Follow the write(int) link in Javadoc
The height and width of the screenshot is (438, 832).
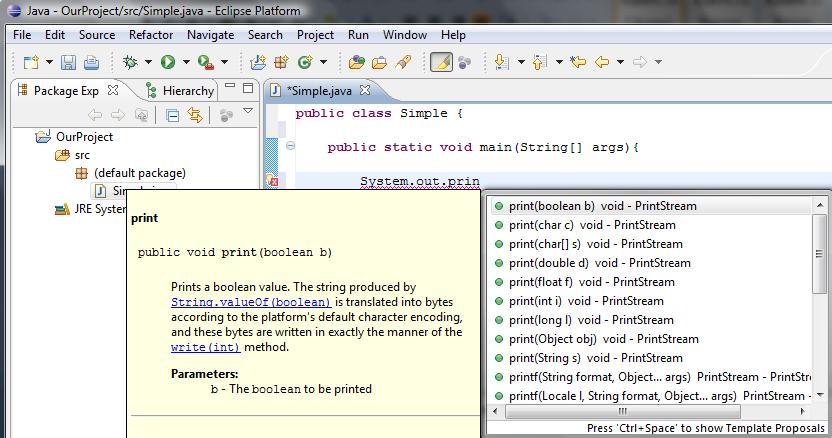pyautogui.click(x=205, y=347)
